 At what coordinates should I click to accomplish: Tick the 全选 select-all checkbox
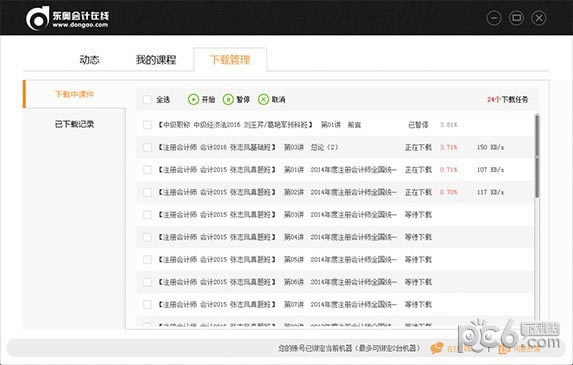pos(147,99)
